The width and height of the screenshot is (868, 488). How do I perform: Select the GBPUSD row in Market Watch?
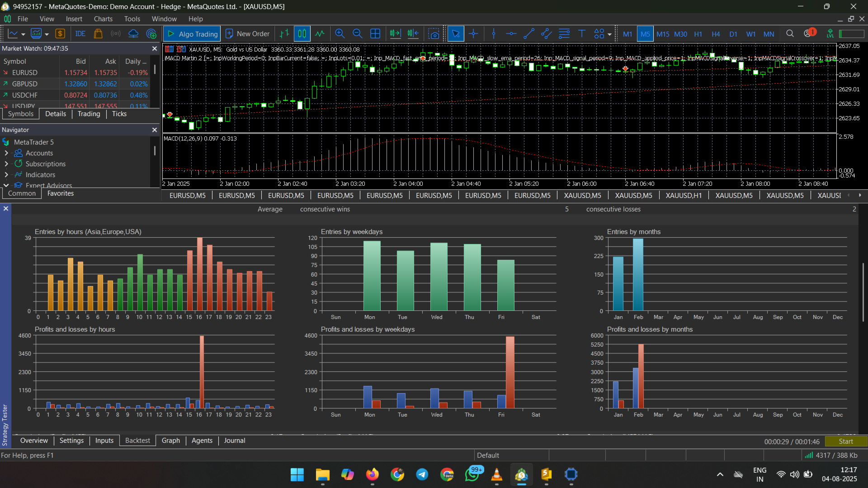75,84
